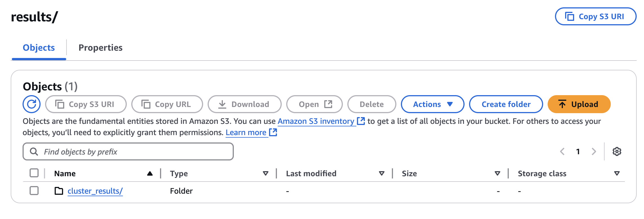Open table preferences gear icon

pos(617,151)
